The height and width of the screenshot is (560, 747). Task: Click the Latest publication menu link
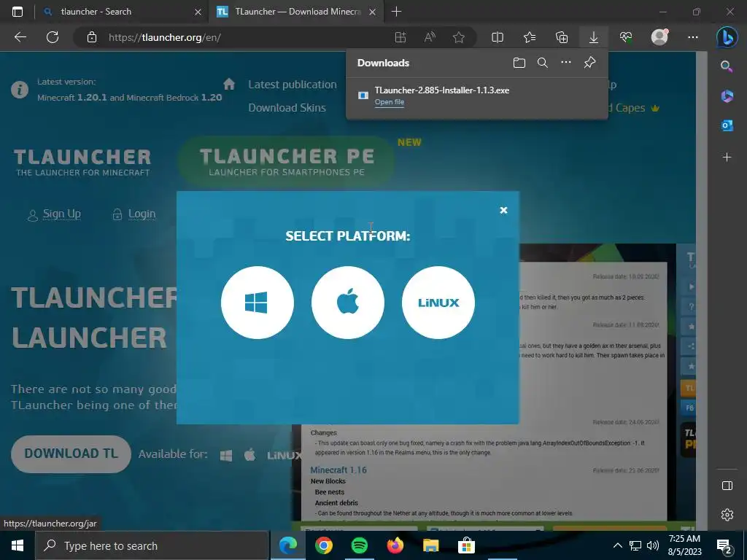[x=292, y=85]
